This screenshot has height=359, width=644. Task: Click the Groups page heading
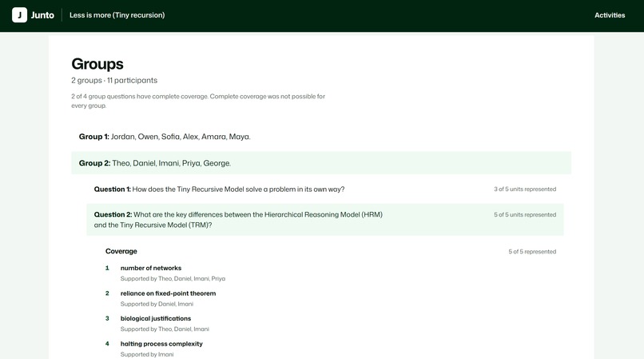(97, 64)
